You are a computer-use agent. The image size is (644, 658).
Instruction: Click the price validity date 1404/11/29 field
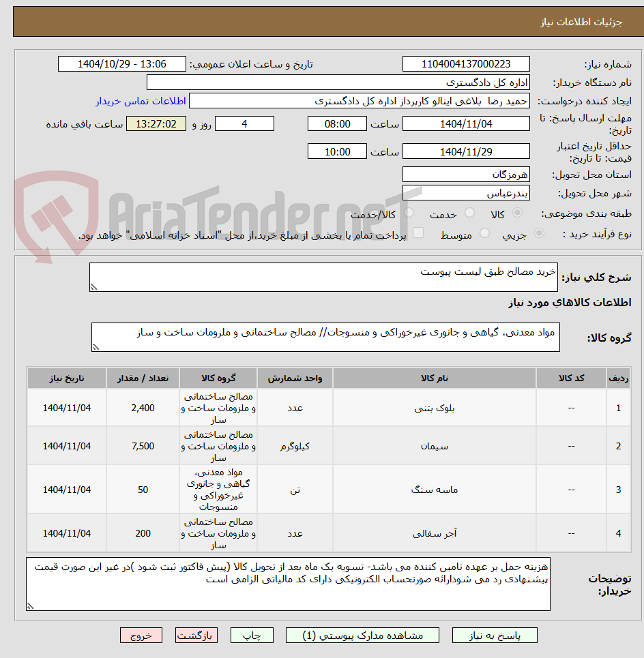coord(466,151)
